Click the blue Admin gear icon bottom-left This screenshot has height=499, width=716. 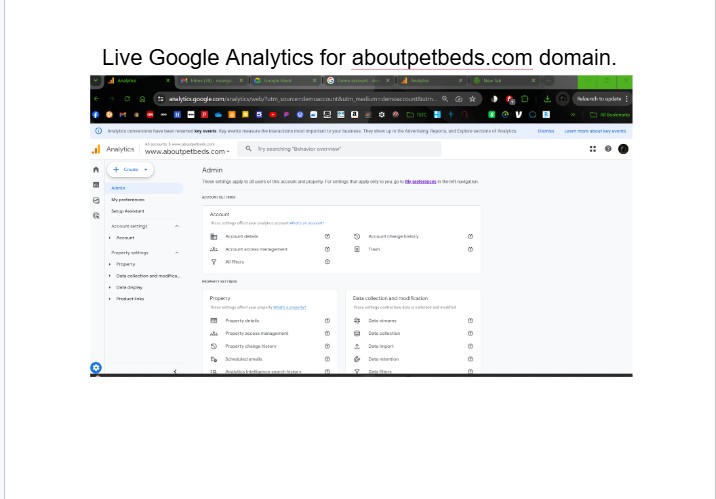(96, 367)
